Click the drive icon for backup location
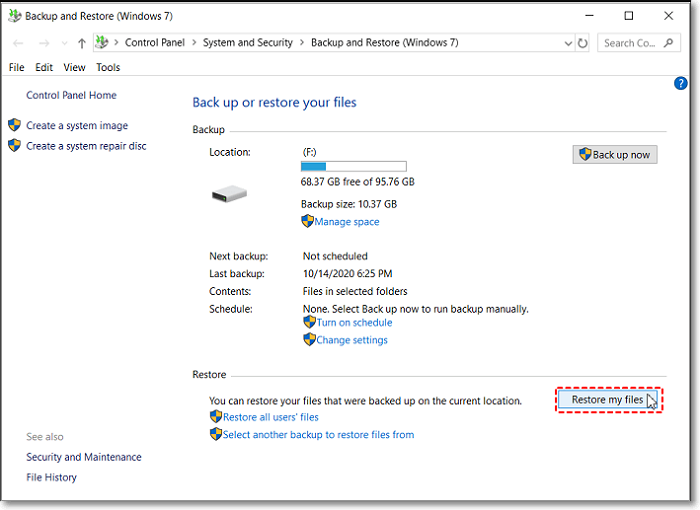700x510 pixels. point(229,194)
